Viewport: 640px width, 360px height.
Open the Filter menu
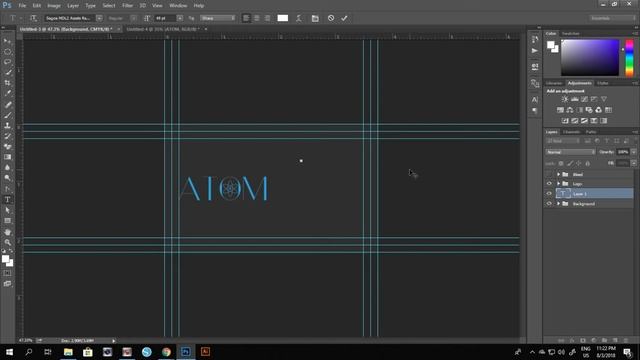click(127, 6)
